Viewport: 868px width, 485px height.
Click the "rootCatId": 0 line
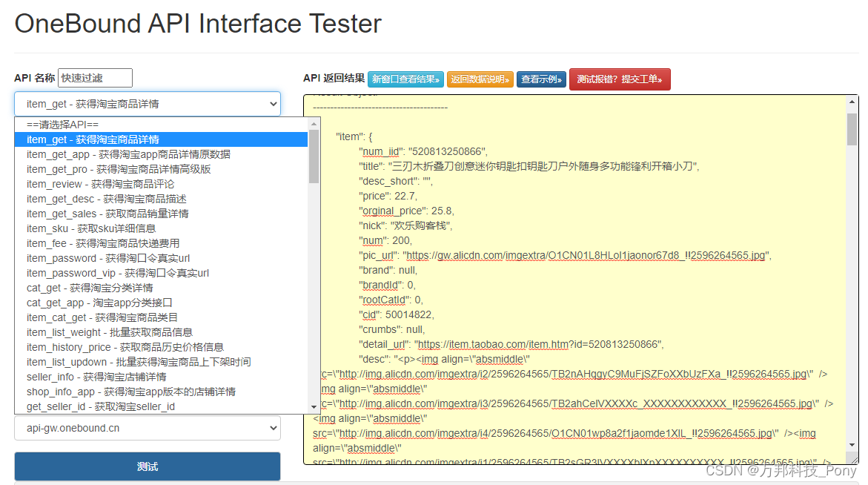[391, 300]
